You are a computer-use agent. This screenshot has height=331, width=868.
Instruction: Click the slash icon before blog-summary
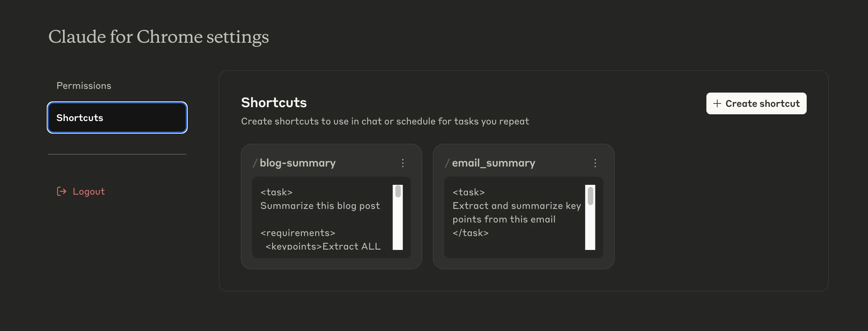click(255, 163)
